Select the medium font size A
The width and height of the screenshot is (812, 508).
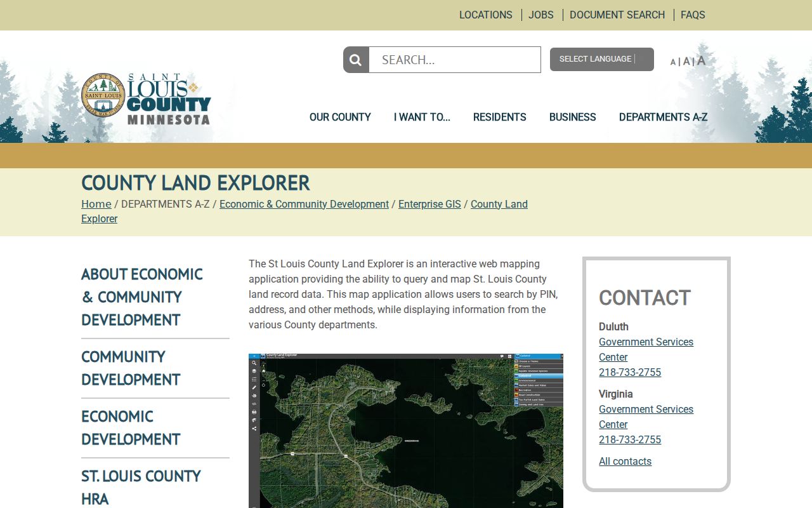686,61
